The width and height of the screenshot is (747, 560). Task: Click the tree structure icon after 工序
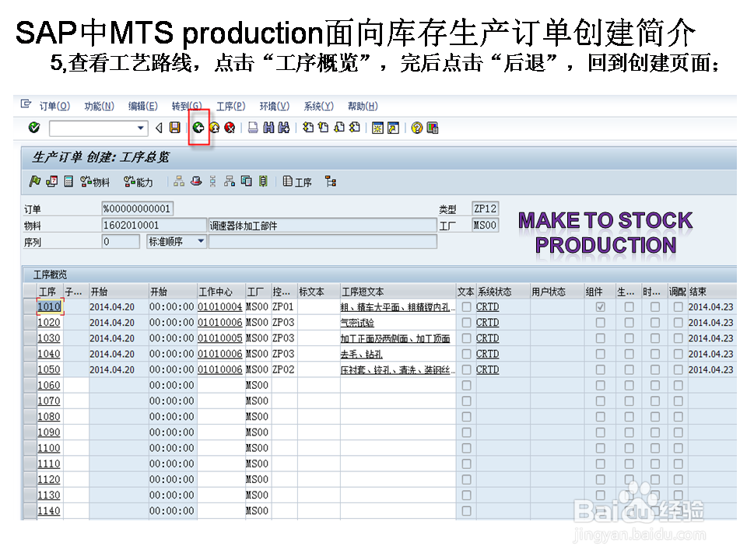(x=331, y=181)
